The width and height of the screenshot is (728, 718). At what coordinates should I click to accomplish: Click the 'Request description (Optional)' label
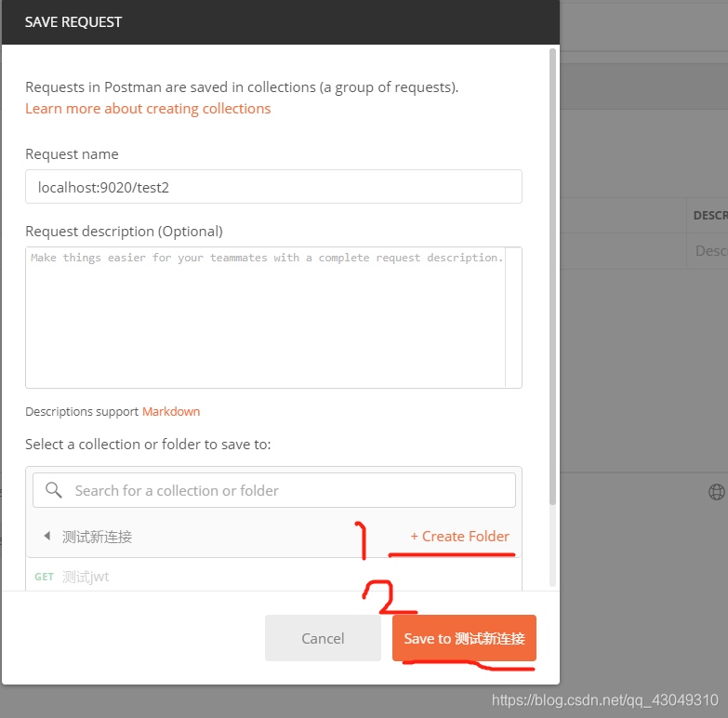[124, 232]
